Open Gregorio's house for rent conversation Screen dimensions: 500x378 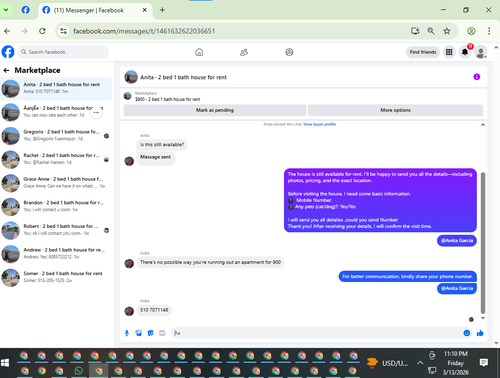pos(56,136)
